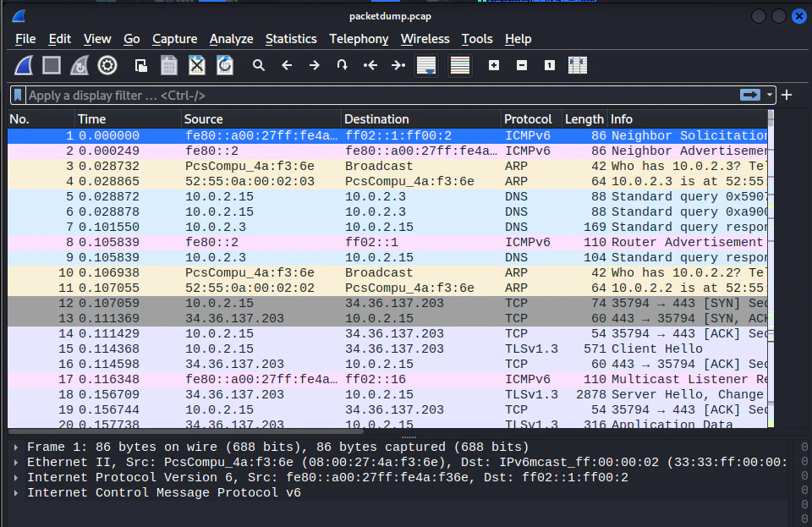Open the Help menu
This screenshot has width=812, height=527.
518,39
